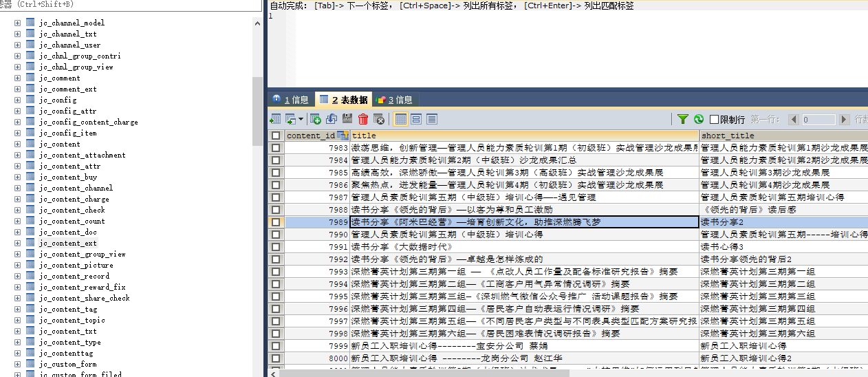Expand the jc_content_picture tree node
Image resolution: width=868 pixels, height=377 pixels.
(17, 265)
